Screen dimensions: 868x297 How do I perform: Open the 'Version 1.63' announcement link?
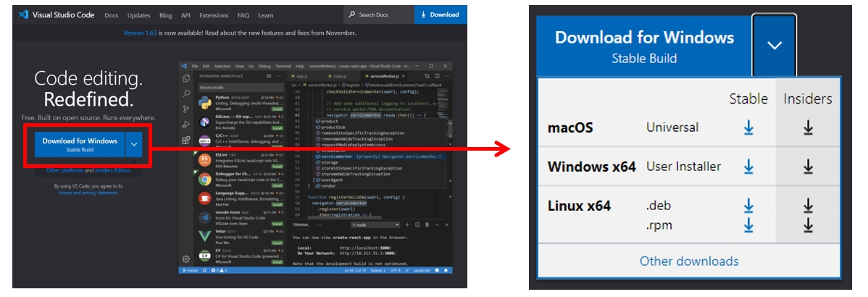point(140,33)
